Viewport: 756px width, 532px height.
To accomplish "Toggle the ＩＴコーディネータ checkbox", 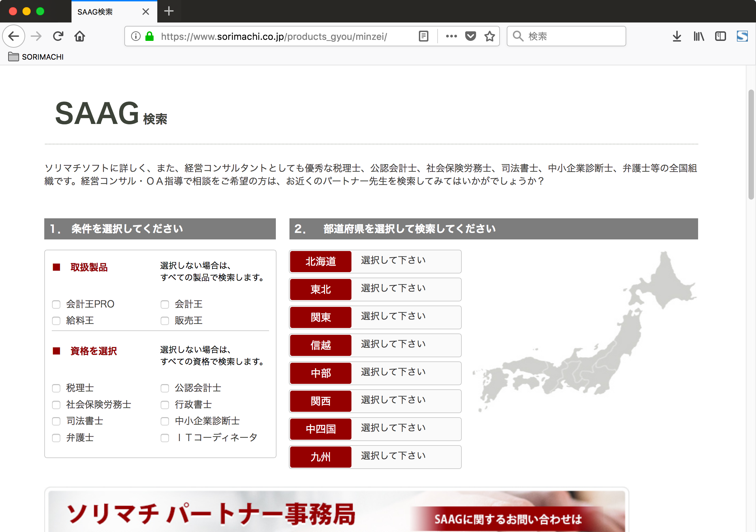I will click(x=165, y=438).
